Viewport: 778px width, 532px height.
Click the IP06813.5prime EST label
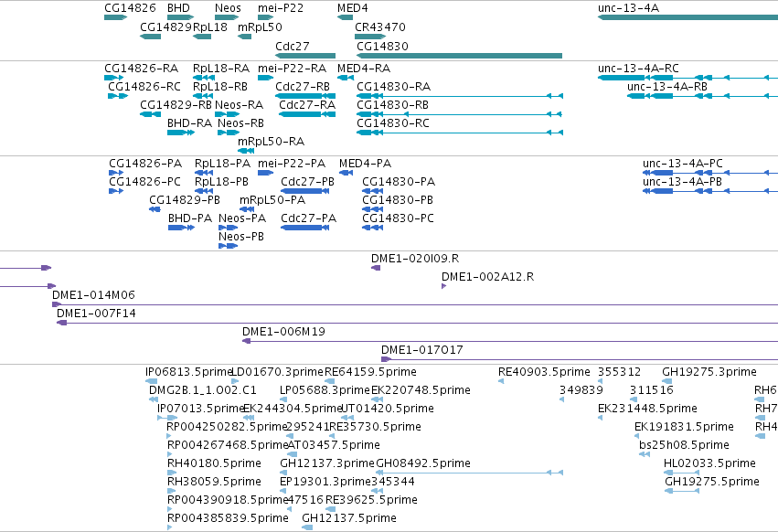[189, 372]
